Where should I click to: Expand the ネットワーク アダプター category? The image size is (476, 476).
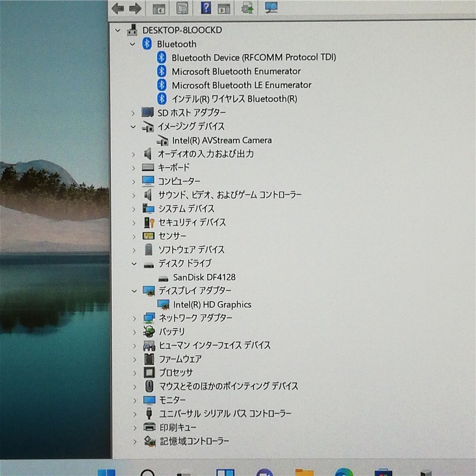tap(134, 318)
